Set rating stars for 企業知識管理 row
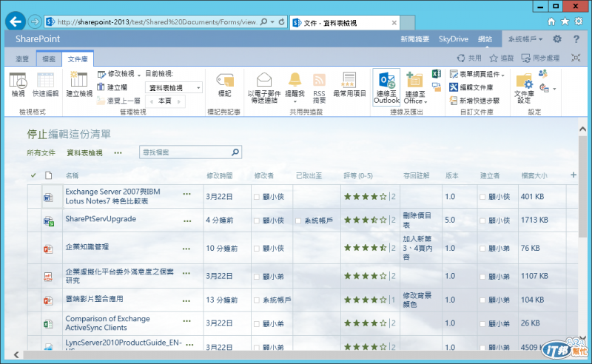The height and width of the screenshot is (364, 592). pos(365,248)
